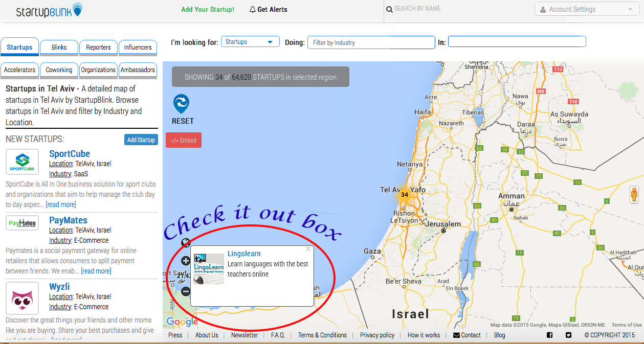Viewport: 644px width, 344px height.
Task: Open the Twitter icon in the footer
Action: [568, 335]
